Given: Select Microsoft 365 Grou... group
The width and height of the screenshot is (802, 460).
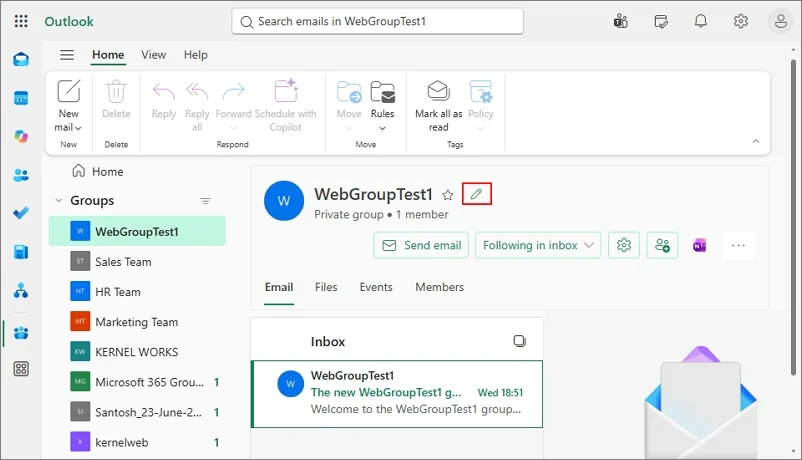Looking at the screenshot, I should (137, 382).
